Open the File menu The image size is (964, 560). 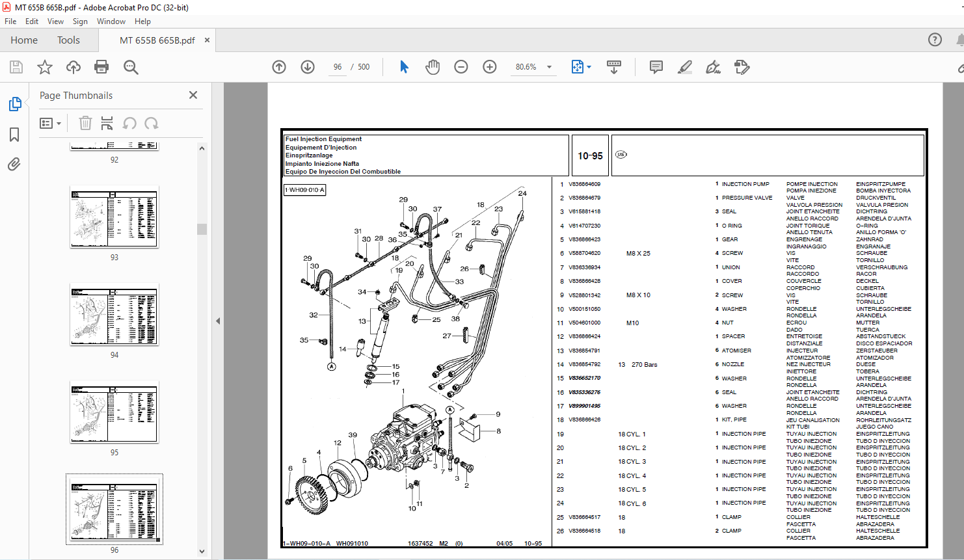[10, 21]
